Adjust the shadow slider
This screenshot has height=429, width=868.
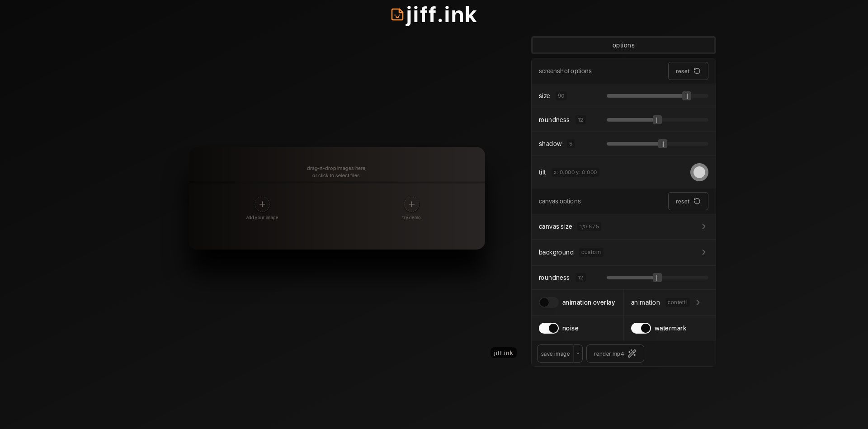(663, 144)
